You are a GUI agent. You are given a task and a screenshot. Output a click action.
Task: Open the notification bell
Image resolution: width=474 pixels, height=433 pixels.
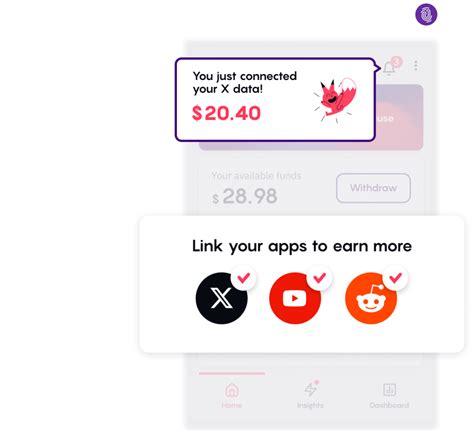coord(389,68)
